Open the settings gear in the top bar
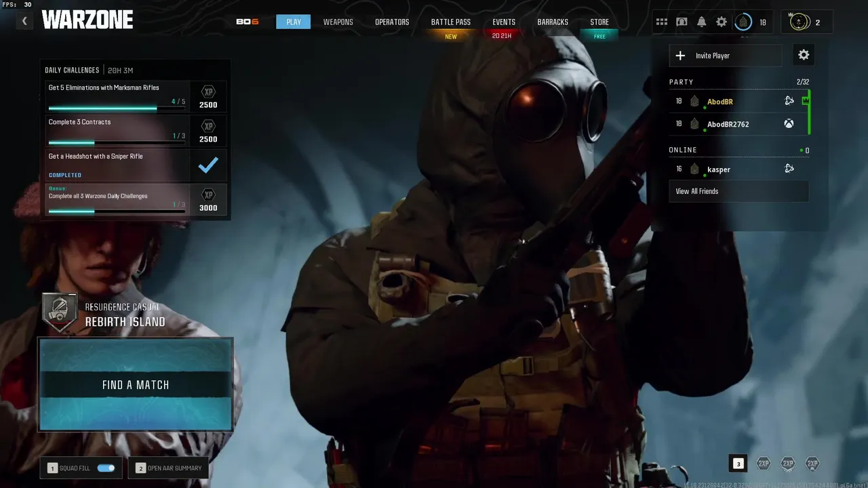868x488 pixels. (722, 22)
